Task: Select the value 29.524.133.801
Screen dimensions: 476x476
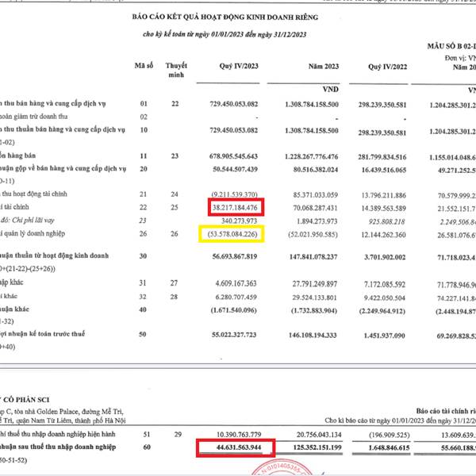Action: point(314,297)
